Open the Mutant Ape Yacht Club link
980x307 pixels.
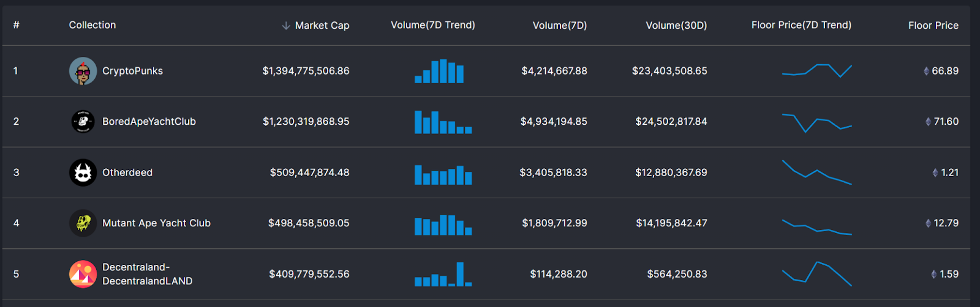156,223
